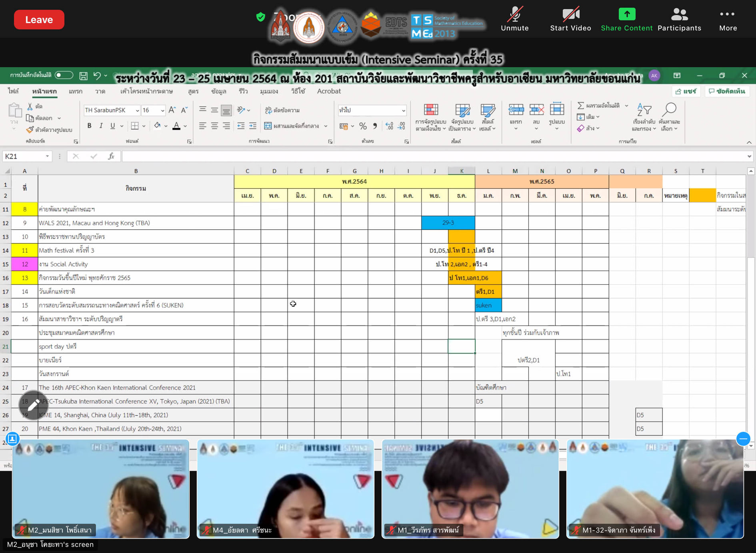Click the K21 Name Box field
This screenshot has width=756, height=553.
coord(23,156)
